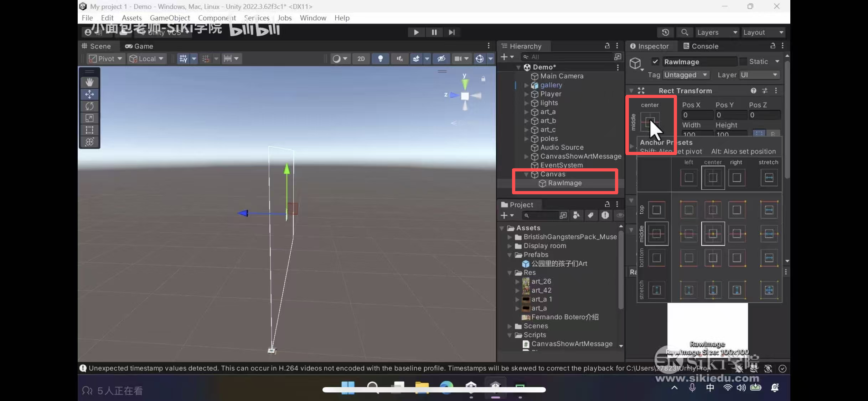Image resolution: width=868 pixels, height=401 pixels.
Task: Open Pivot handle position dropdown
Action: (105, 58)
